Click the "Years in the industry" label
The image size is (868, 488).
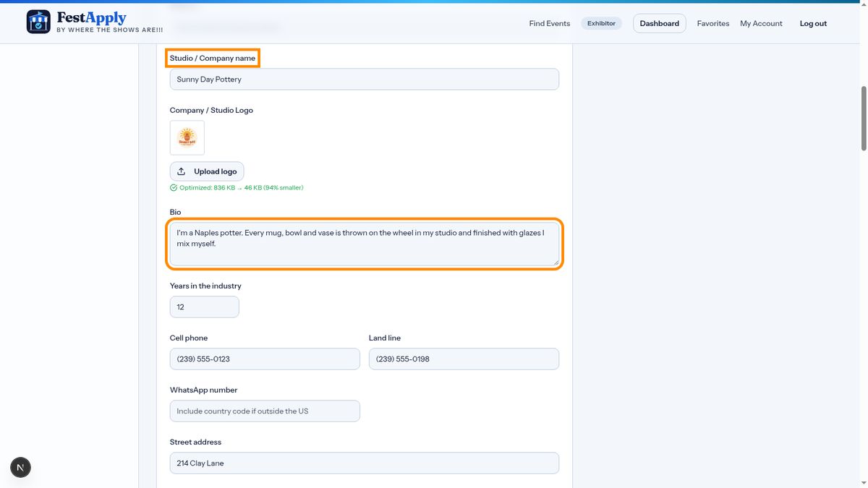(205, 286)
